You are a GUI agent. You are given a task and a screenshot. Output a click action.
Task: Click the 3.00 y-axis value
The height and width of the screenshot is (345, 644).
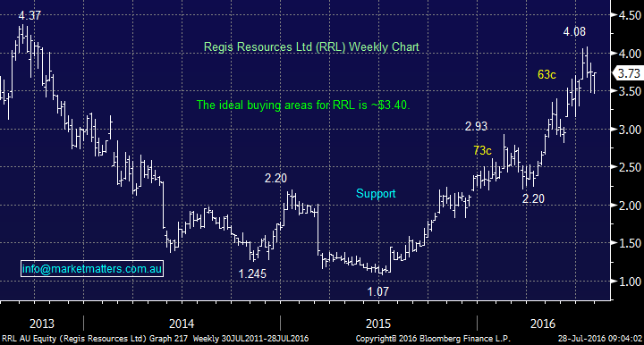click(x=630, y=130)
